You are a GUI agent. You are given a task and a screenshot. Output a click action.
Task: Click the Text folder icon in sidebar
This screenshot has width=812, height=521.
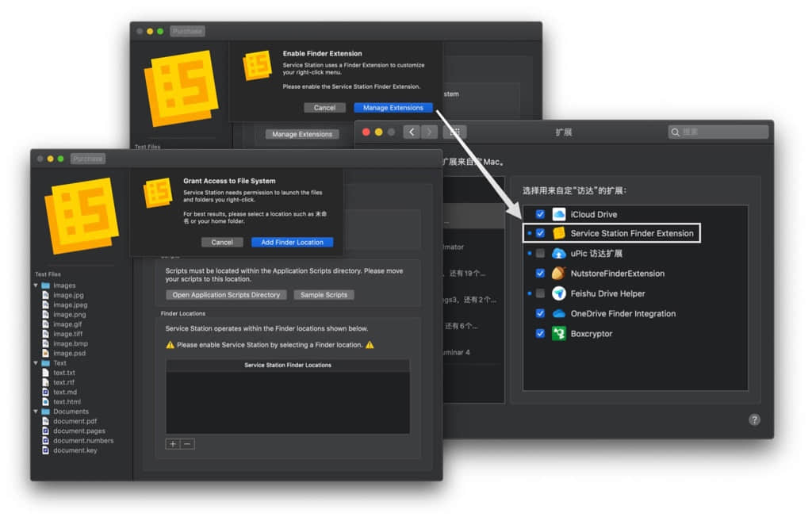[x=45, y=363]
